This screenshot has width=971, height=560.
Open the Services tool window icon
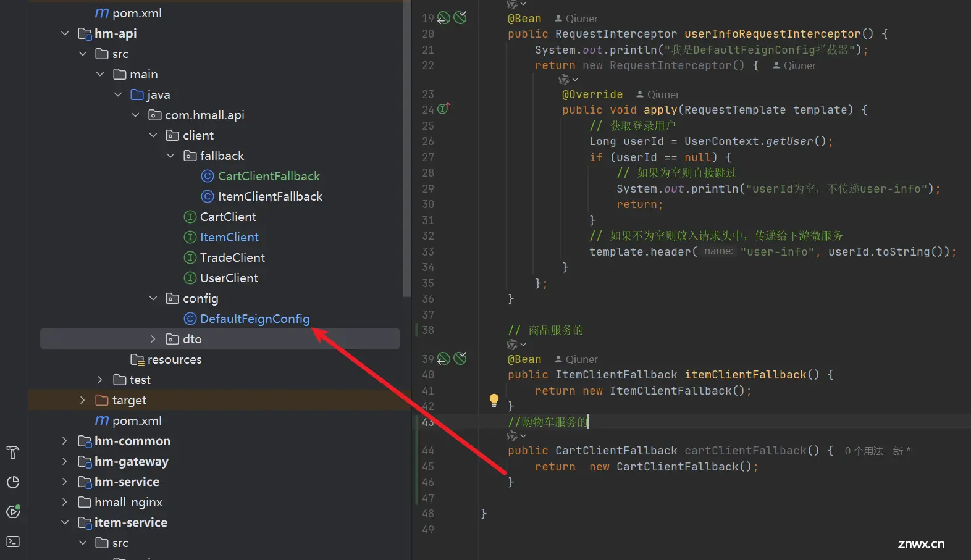(13, 512)
